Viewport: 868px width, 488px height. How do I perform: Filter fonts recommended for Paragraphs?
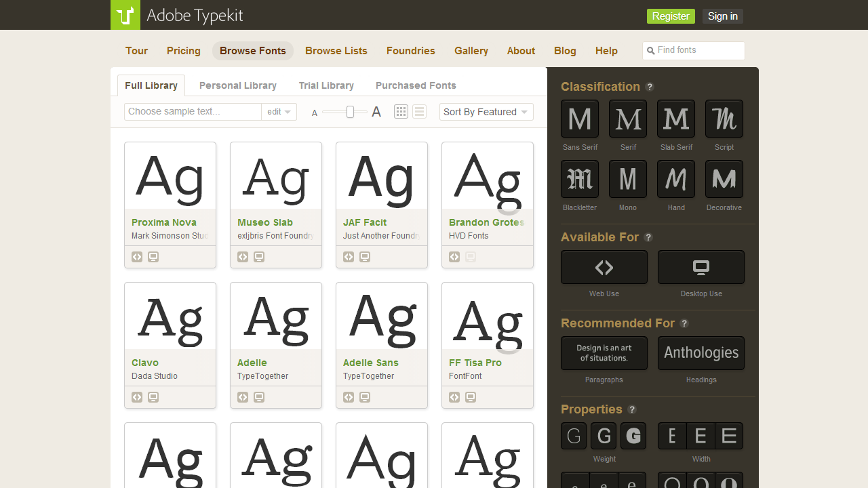coord(604,353)
